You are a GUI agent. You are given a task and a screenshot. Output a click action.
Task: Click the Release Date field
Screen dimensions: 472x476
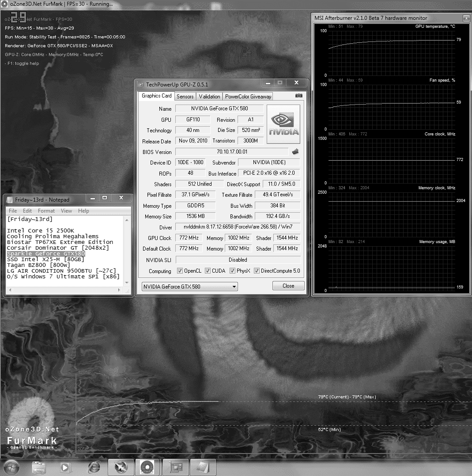(x=193, y=141)
